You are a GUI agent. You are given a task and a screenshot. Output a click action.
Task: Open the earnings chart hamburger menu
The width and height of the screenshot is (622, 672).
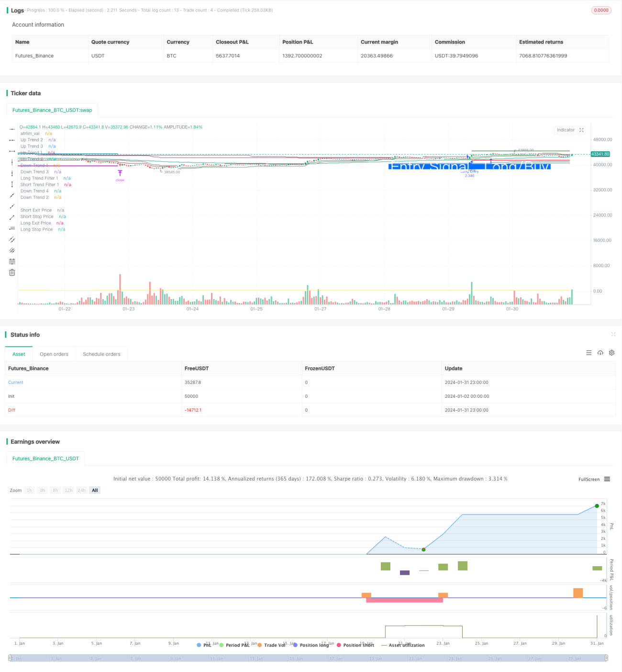click(607, 479)
